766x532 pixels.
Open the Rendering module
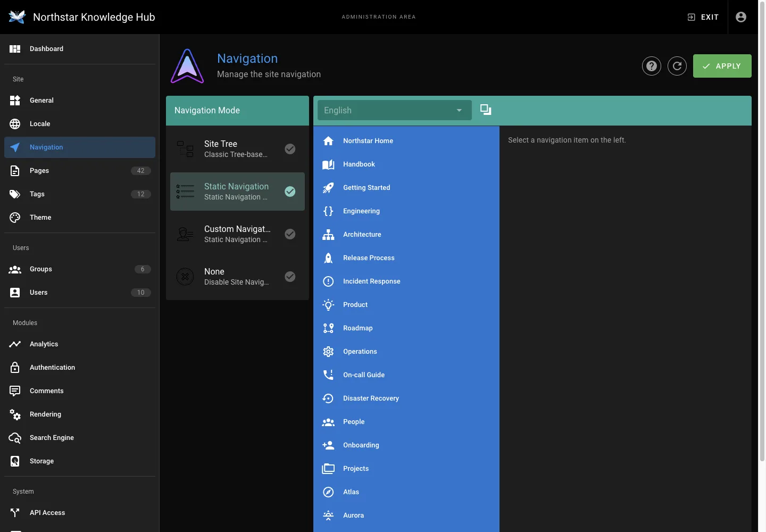click(80, 414)
